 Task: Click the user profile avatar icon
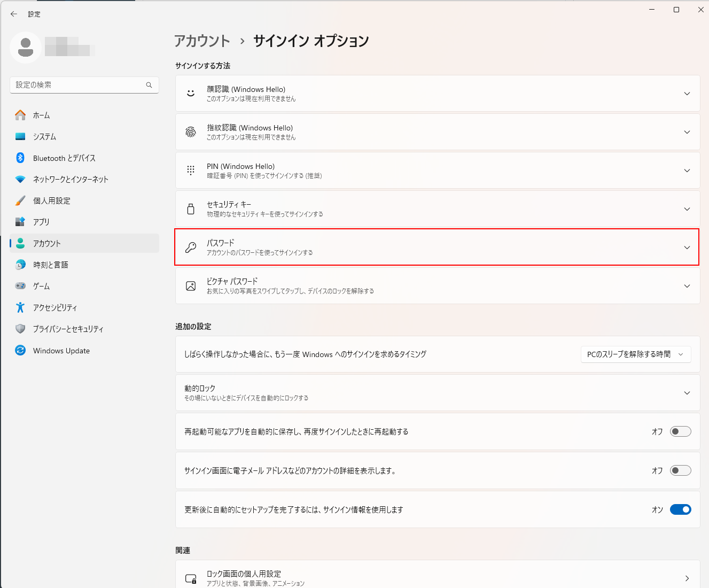[x=26, y=48]
